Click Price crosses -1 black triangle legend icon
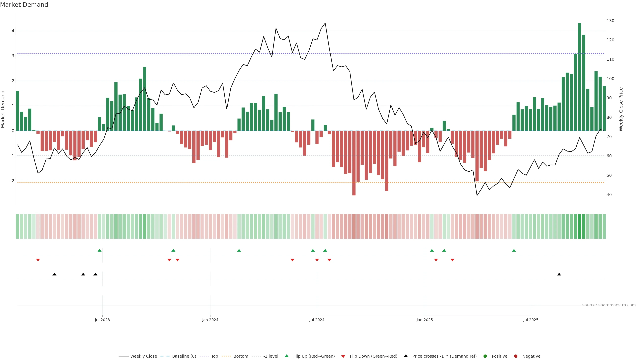Image resolution: width=644 pixels, height=362 pixels. [x=406, y=356]
